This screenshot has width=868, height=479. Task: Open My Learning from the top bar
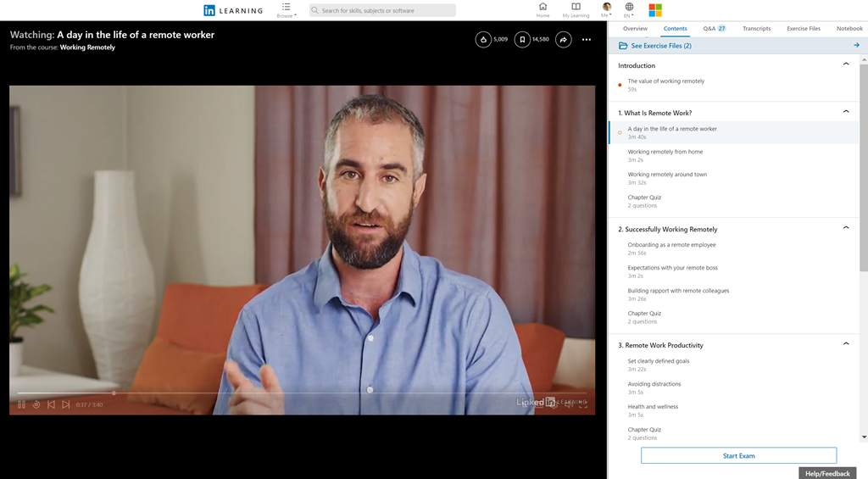coord(576,10)
